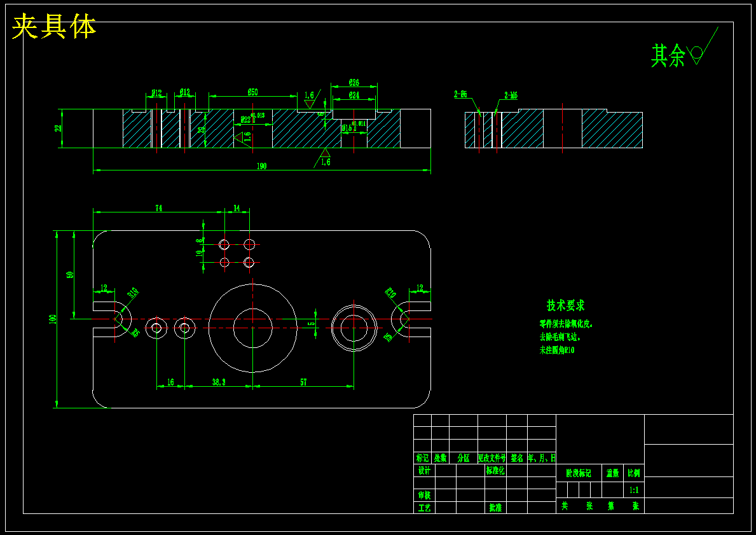Click the yellow 夹具体 drawing title

point(53,27)
